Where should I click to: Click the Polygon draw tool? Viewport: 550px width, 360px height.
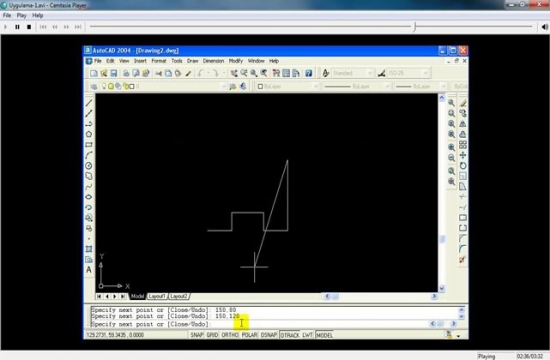(89, 134)
